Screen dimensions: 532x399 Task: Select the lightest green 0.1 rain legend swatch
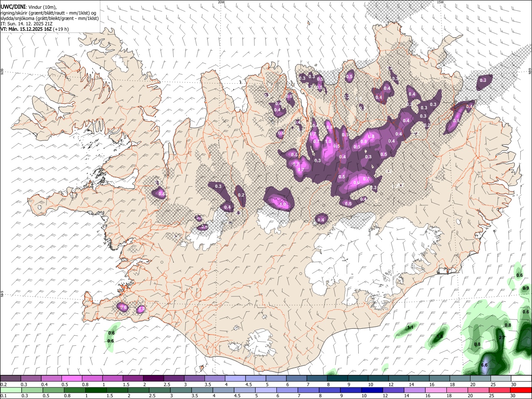pos(10,390)
